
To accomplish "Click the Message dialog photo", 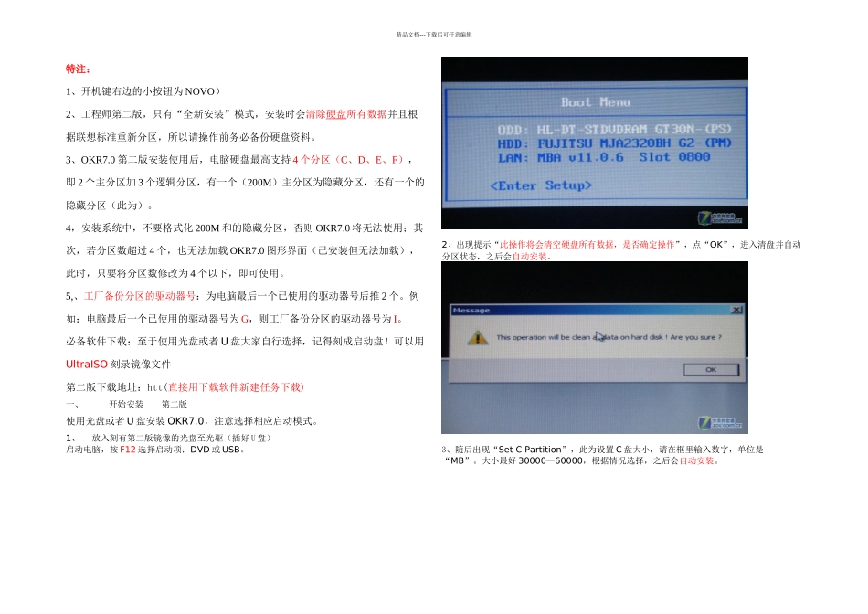I will pos(595,348).
